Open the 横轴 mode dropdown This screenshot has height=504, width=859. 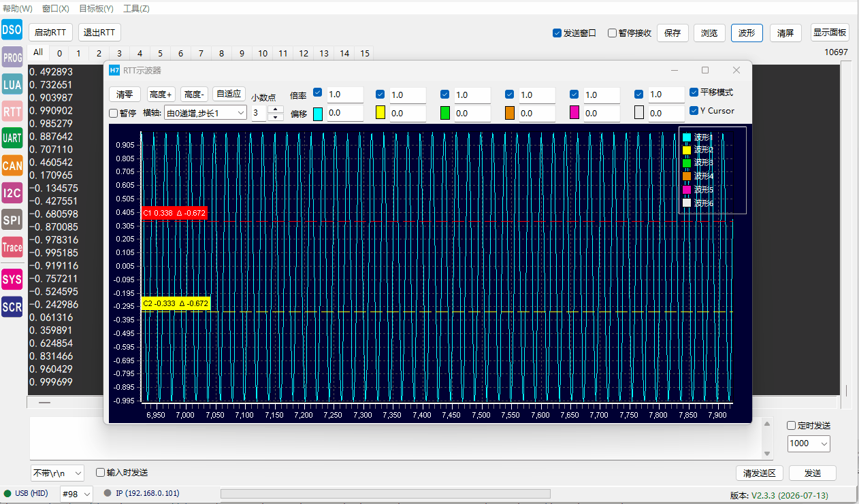coord(205,113)
